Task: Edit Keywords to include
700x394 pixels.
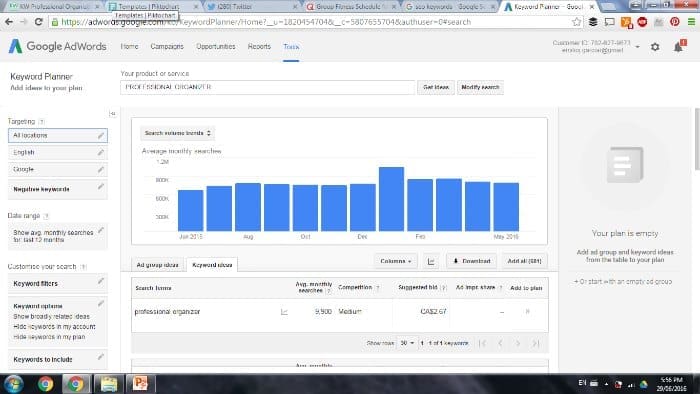Action: (58, 359)
